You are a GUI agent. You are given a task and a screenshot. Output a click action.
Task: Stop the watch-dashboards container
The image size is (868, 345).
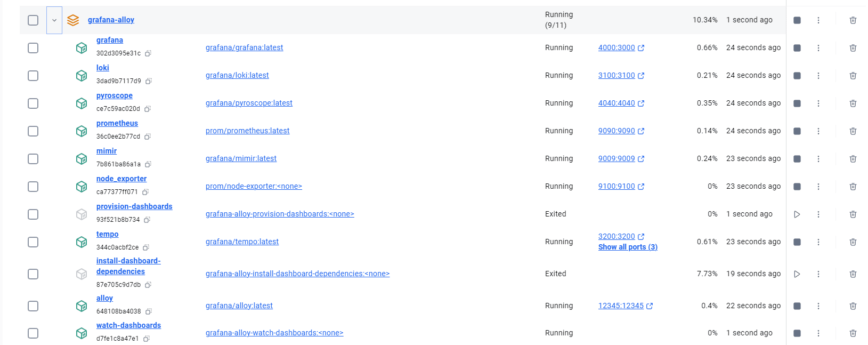[x=797, y=333]
